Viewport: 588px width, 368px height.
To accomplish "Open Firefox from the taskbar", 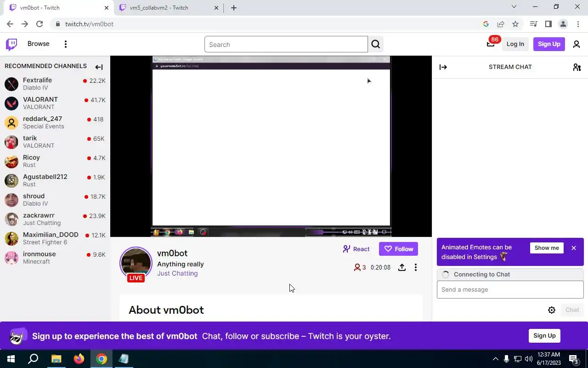I will 79,359.
